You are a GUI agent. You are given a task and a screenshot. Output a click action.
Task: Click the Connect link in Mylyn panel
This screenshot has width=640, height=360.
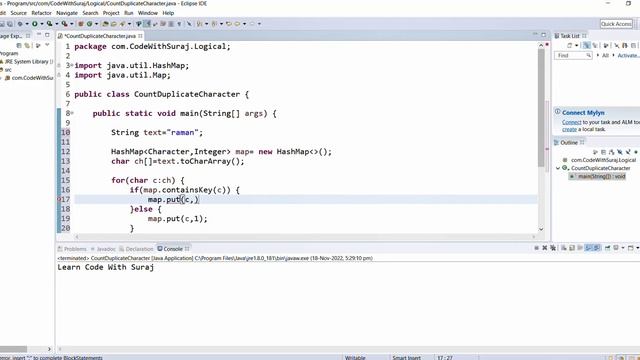(571, 122)
